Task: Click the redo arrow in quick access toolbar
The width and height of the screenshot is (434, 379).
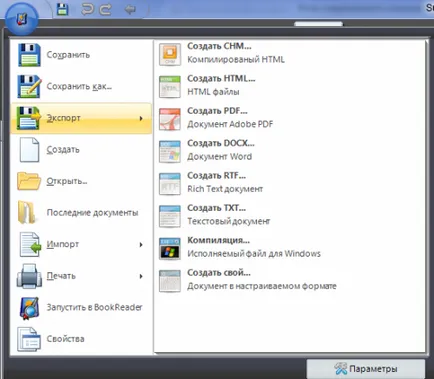Action: point(105,9)
